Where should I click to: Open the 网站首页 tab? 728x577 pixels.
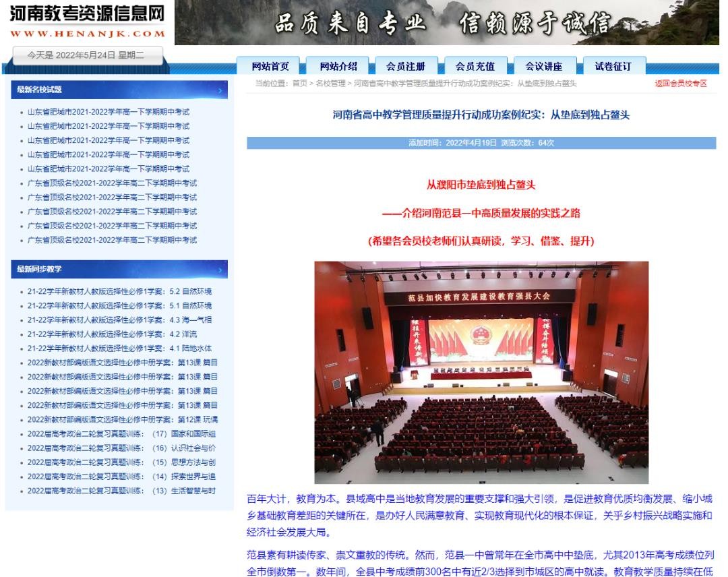point(270,66)
